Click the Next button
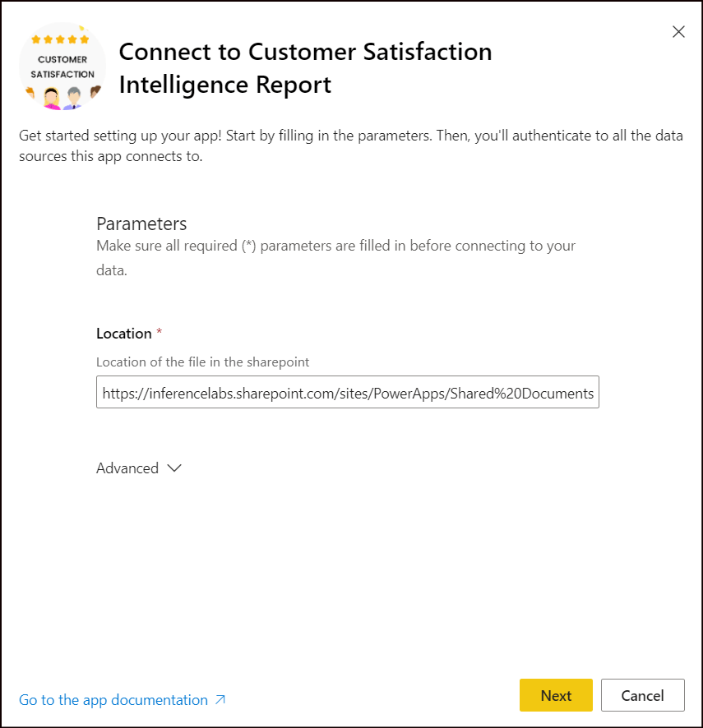 click(x=556, y=695)
